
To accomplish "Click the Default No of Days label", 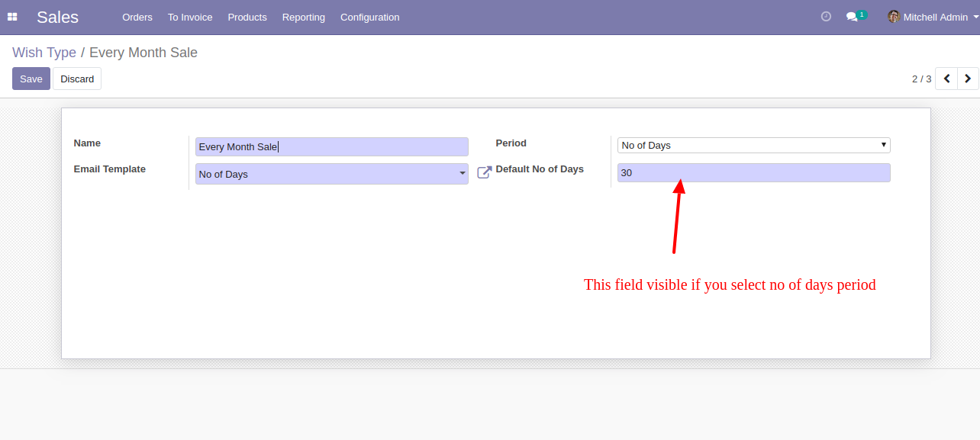I will (540, 169).
